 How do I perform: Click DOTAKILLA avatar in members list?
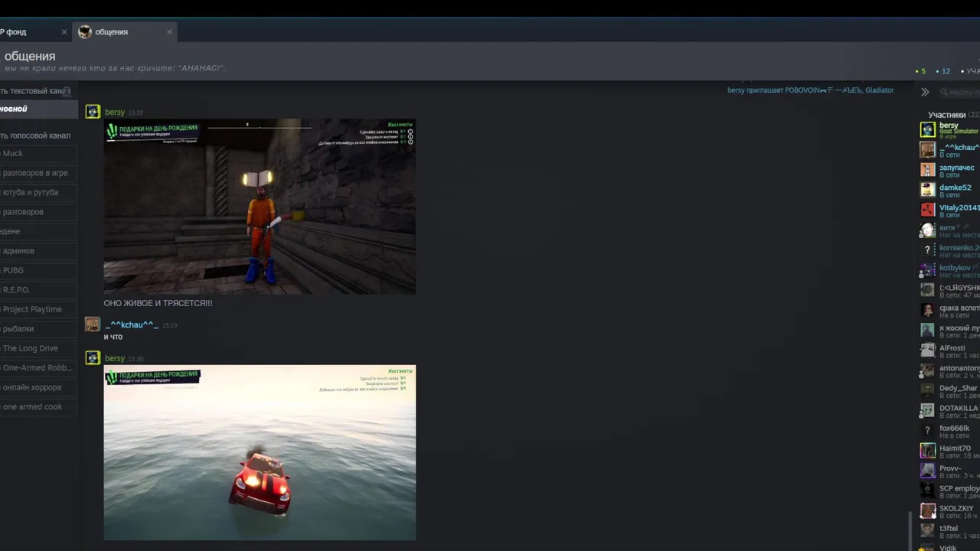927,409
